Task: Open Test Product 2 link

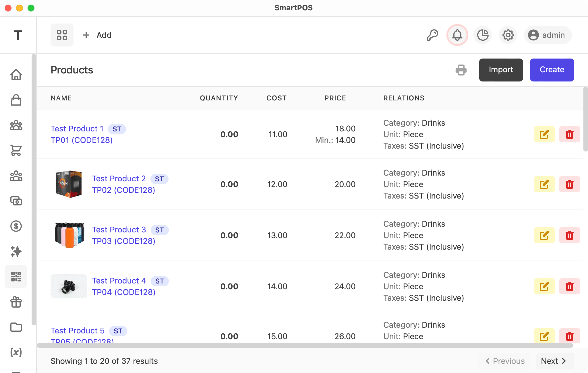Action: pos(119,178)
